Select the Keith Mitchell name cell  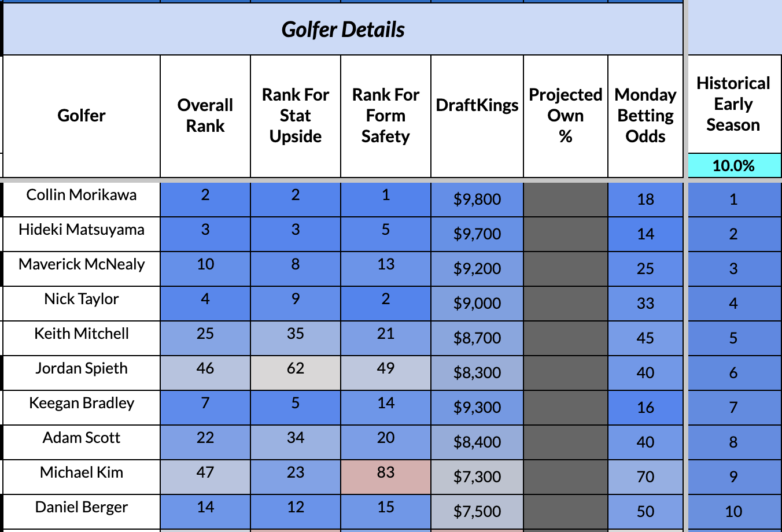[82, 334]
